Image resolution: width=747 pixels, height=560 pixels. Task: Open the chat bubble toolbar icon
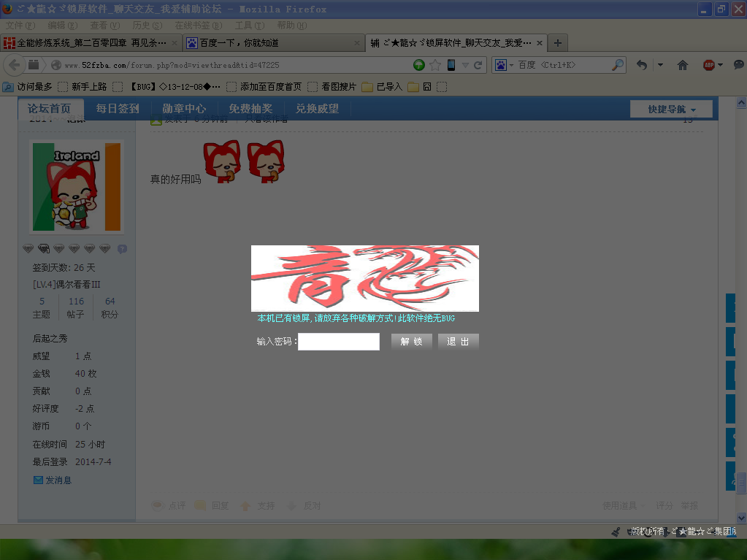click(x=738, y=65)
